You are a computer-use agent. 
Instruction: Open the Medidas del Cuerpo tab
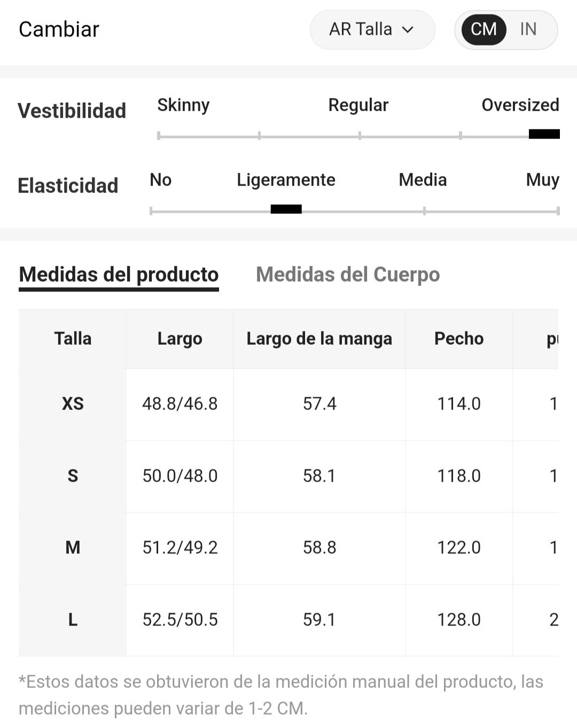point(348,275)
